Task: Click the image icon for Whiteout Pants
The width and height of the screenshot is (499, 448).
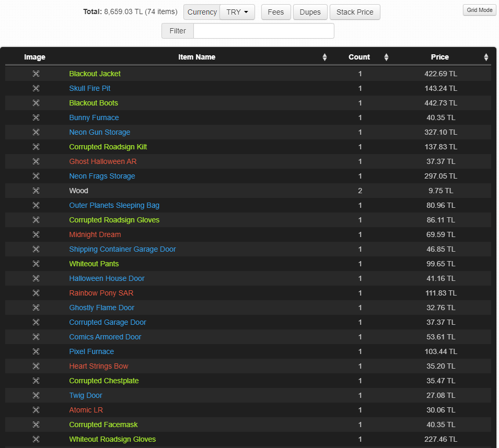Action: [36, 264]
